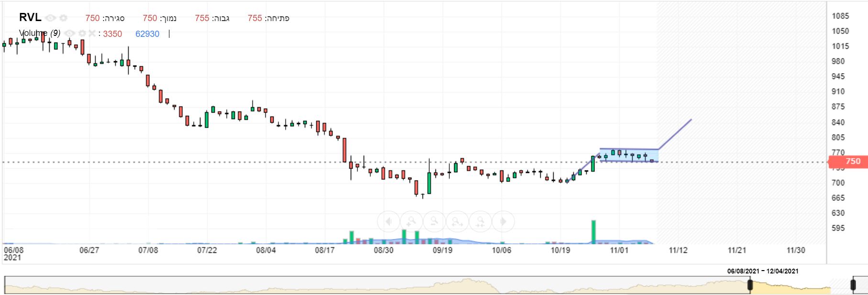
Task: Click left handle of range navigator
Action: pyautogui.click(x=750, y=285)
